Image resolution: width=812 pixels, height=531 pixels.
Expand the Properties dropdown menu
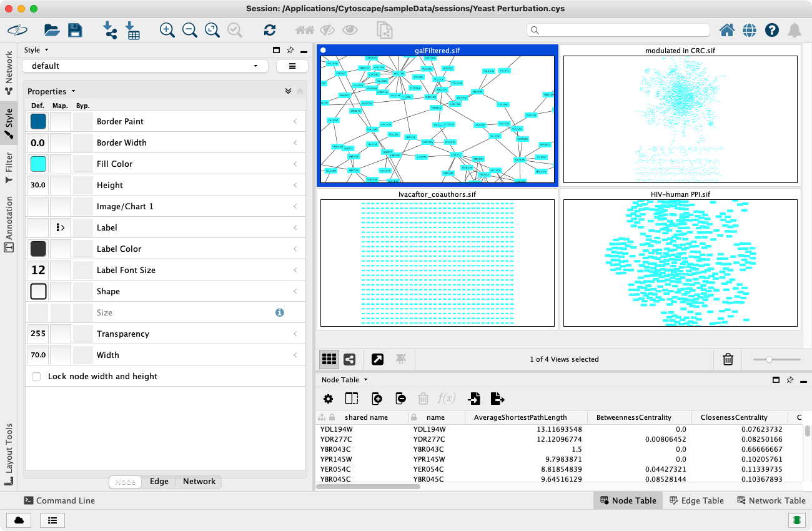tap(51, 91)
